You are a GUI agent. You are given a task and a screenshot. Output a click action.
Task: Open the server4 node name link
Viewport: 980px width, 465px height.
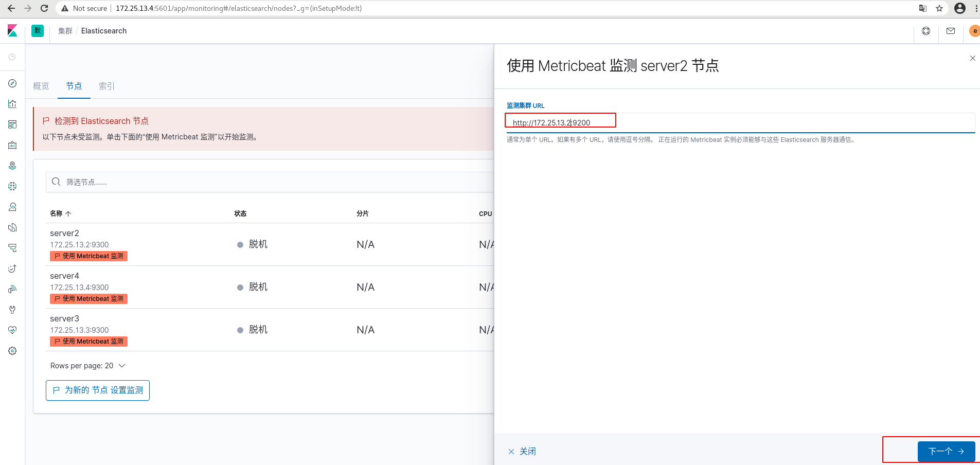(64, 276)
